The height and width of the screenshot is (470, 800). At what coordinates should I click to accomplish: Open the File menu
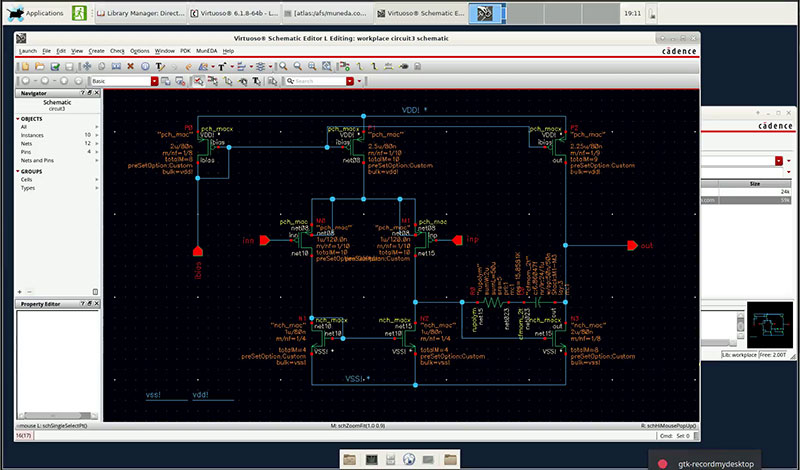pyautogui.click(x=46, y=51)
